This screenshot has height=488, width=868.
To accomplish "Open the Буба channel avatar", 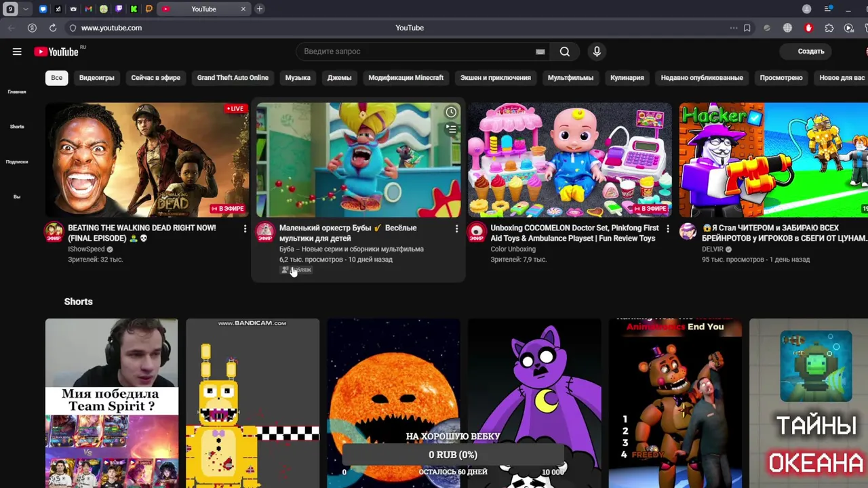I will [265, 232].
